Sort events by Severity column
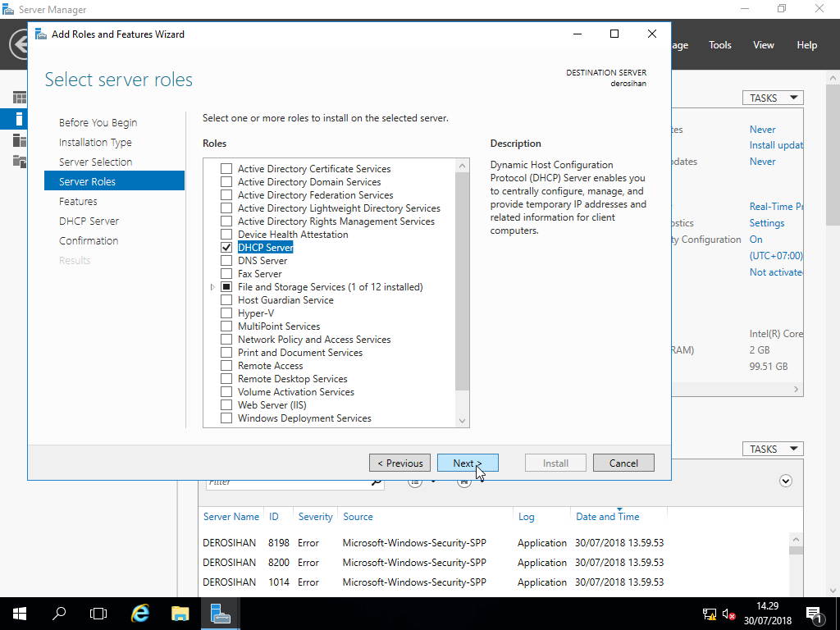 pos(315,517)
